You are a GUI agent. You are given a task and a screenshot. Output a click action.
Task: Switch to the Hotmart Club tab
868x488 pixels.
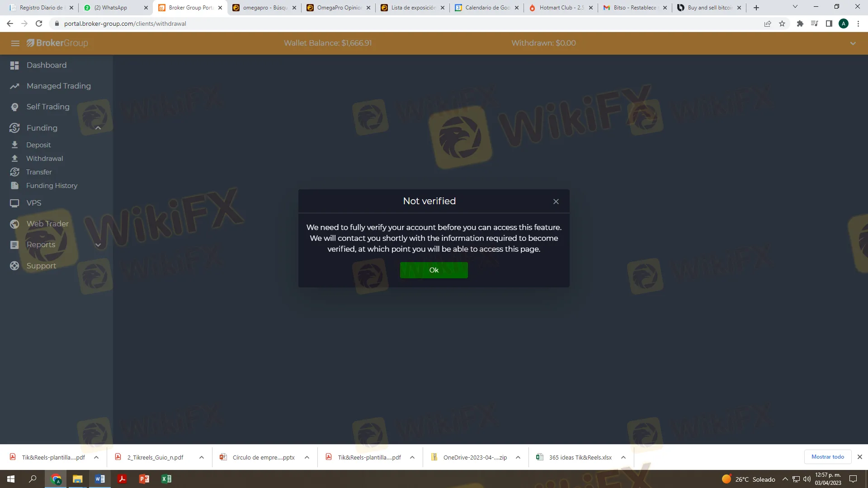click(561, 8)
